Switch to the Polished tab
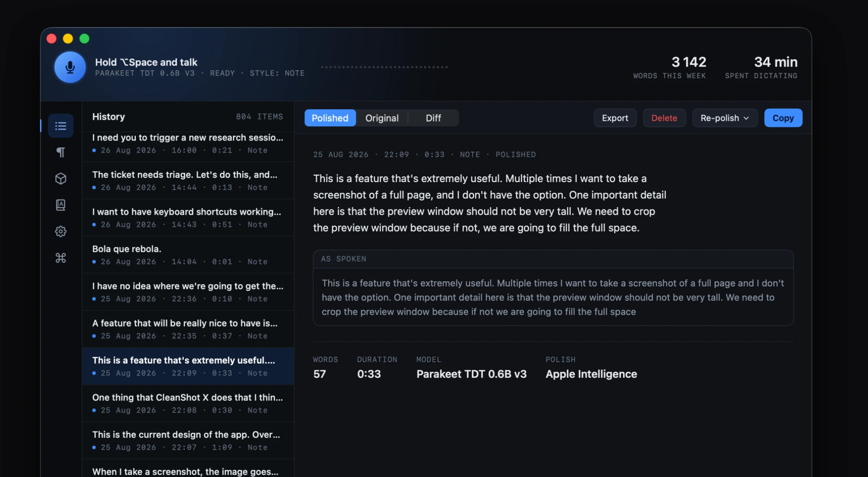This screenshot has height=477, width=868. coord(330,118)
